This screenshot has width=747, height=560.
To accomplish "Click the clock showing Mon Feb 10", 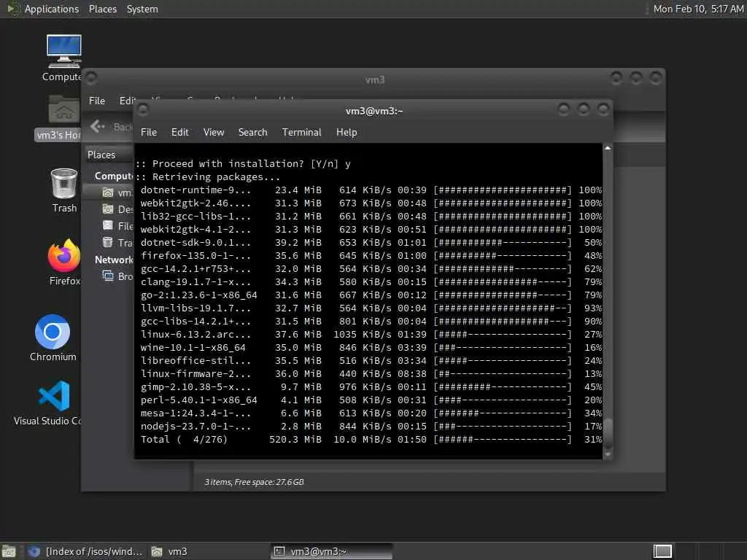I will 698,9.
